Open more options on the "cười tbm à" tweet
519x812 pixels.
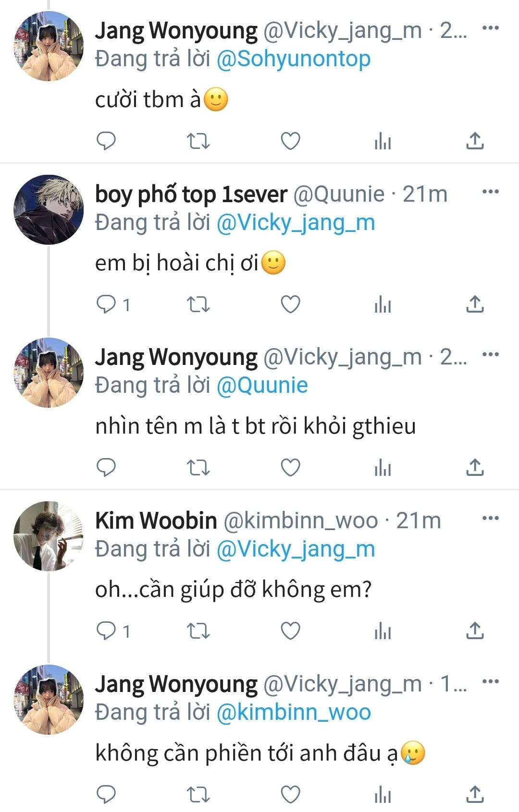[x=490, y=28]
